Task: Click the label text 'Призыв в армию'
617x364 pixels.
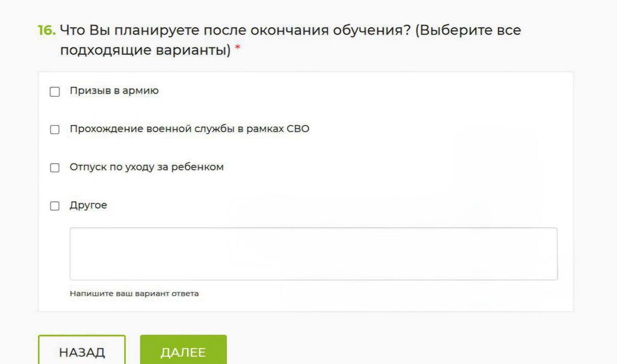Action: click(x=114, y=91)
